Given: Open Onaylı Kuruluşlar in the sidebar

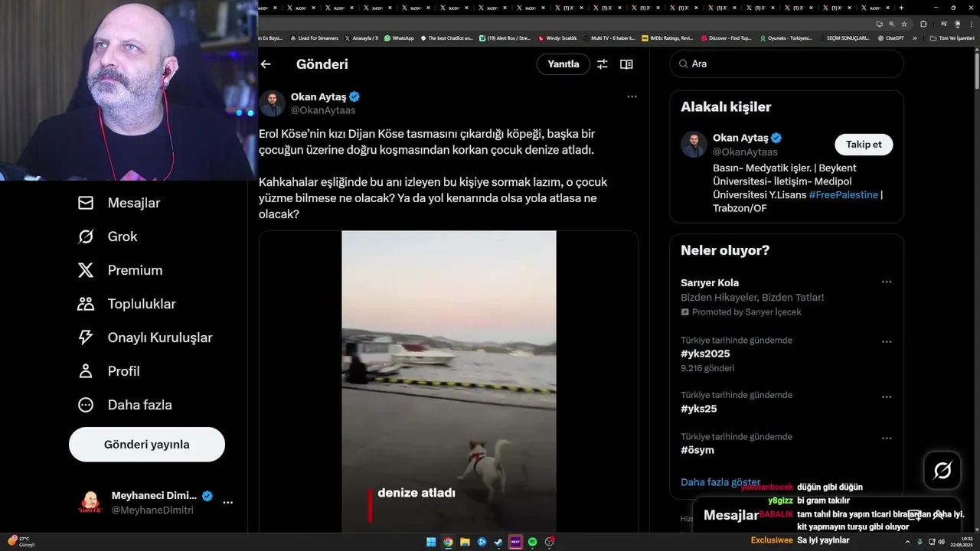Looking at the screenshot, I should coord(145,337).
